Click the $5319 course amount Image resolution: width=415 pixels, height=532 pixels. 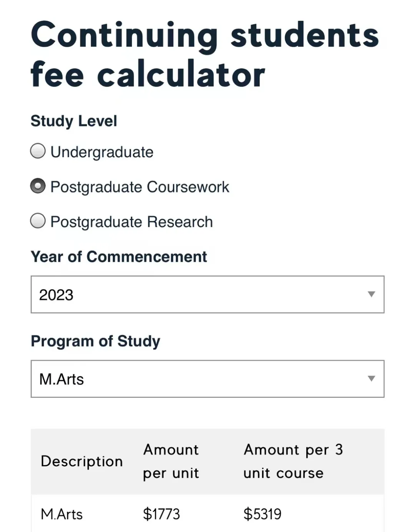click(x=262, y=514)
